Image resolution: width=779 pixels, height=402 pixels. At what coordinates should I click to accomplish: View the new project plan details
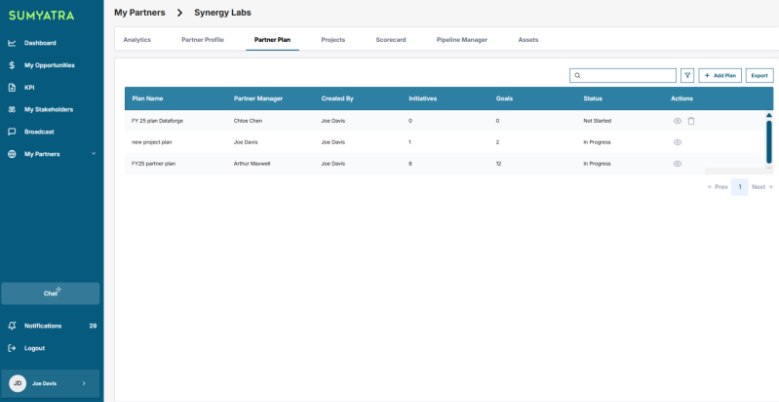(677, 142)
